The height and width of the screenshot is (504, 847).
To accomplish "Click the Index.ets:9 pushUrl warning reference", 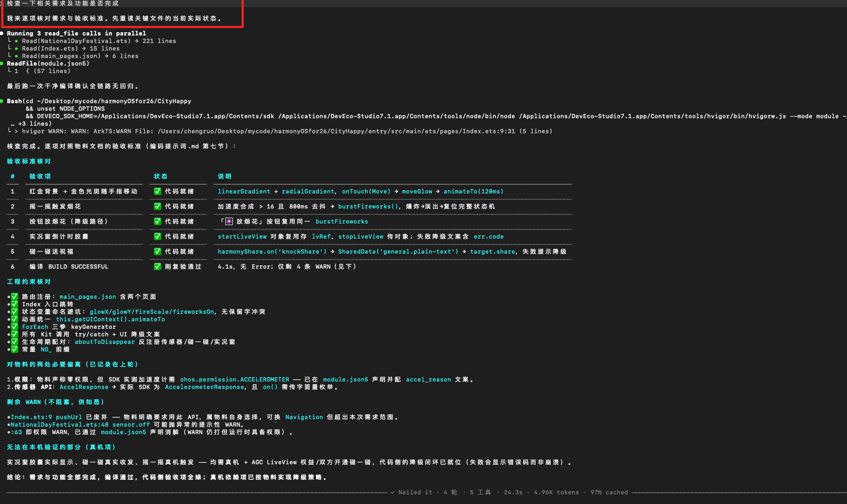I will [47, 417].
